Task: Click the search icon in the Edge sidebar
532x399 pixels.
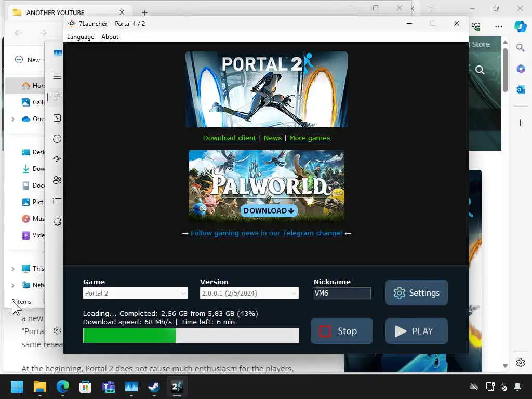Action: pyautogui.click(x=520, y=47)
